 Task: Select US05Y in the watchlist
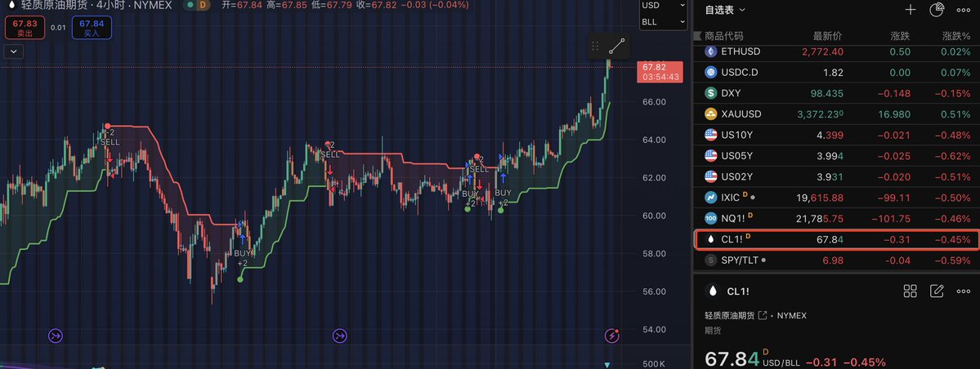point(836,155)
